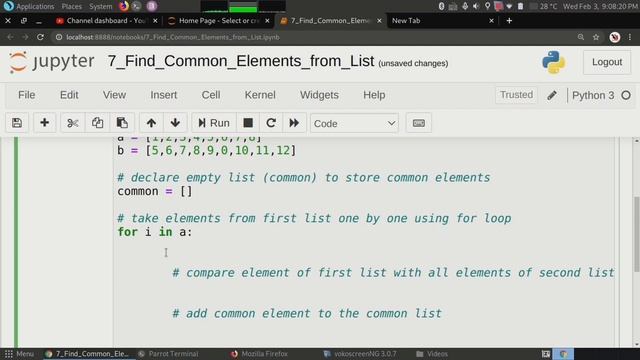Run the current cell

coord(214,123)
